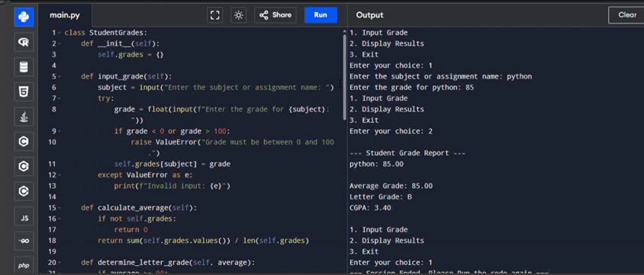Collapse the input_grade function at line 5
This screenshot has height=275, width=644.
click(x=60, y=76)
